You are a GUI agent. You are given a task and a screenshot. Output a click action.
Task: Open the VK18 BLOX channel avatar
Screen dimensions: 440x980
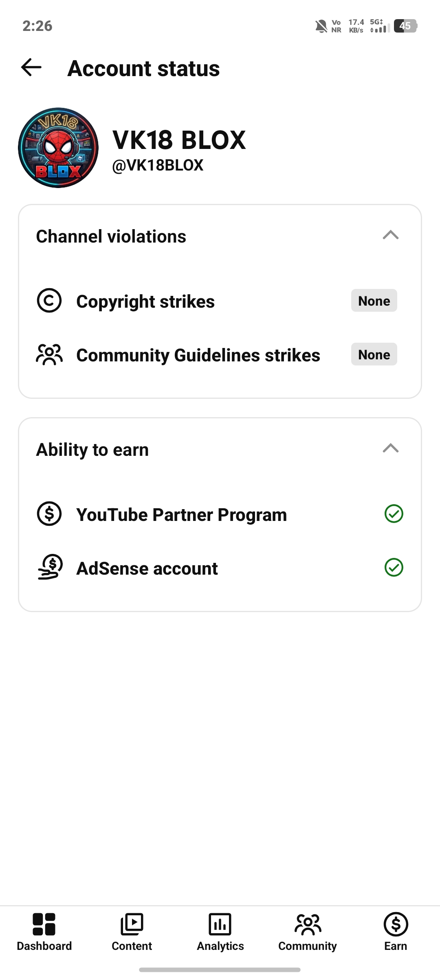pyautogui.click(x=58, y=148)
